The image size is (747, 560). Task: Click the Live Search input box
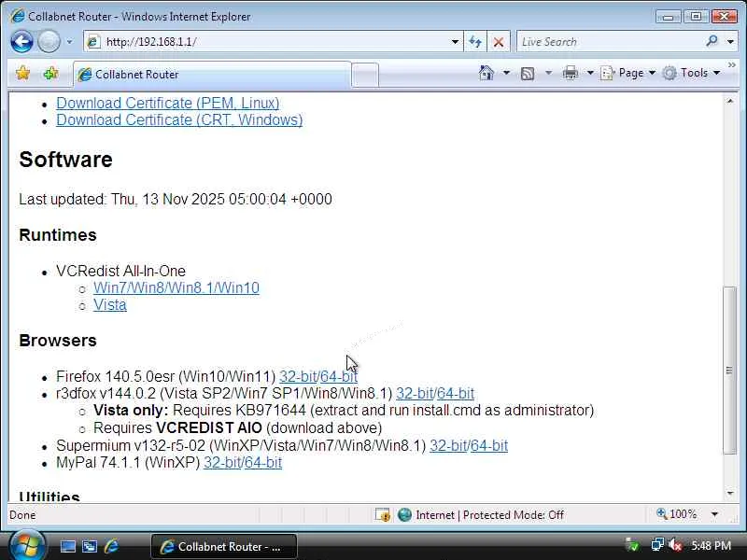click(x=610, y=42)
